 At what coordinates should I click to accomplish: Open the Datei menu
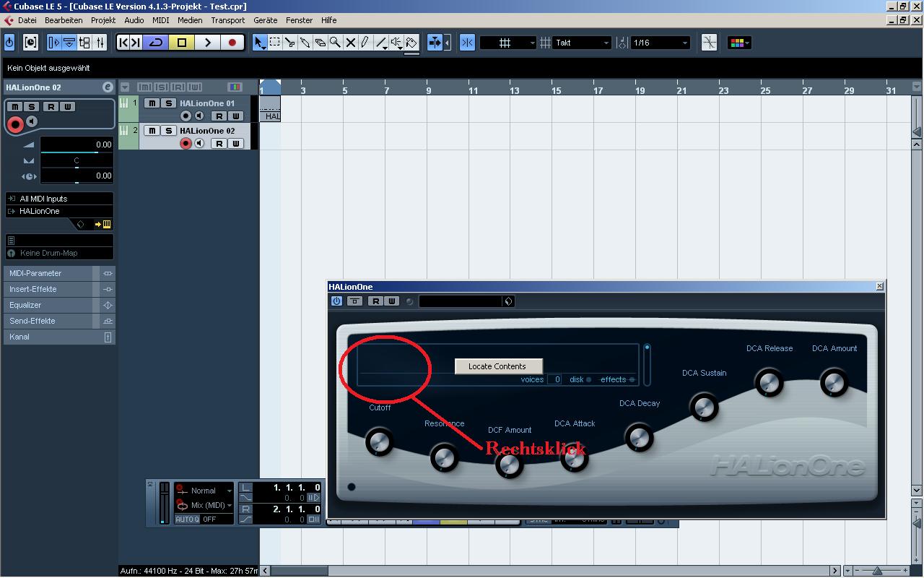pyautogui.click(x=27, y=20)
